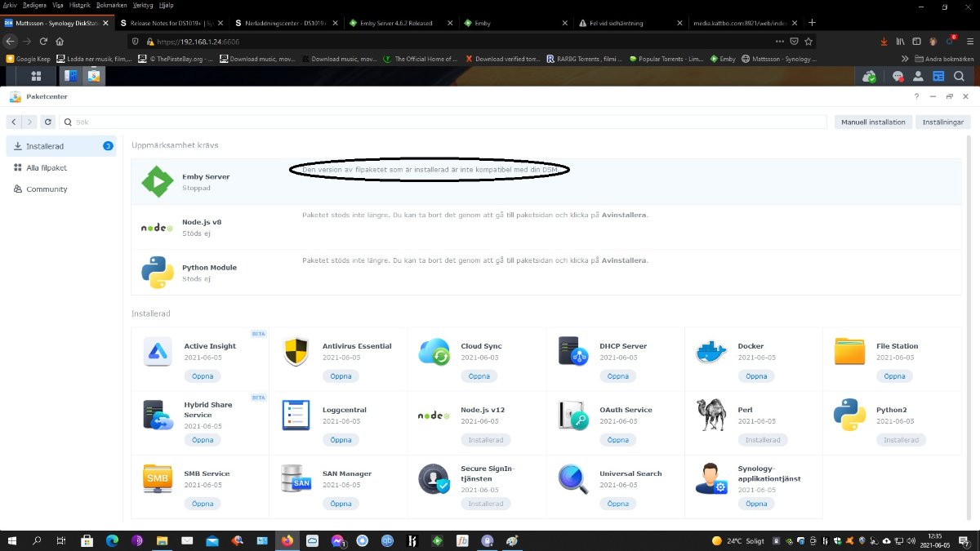Refresh the Paketcenter list
The image size is (980, 551).
click(48, 122)
